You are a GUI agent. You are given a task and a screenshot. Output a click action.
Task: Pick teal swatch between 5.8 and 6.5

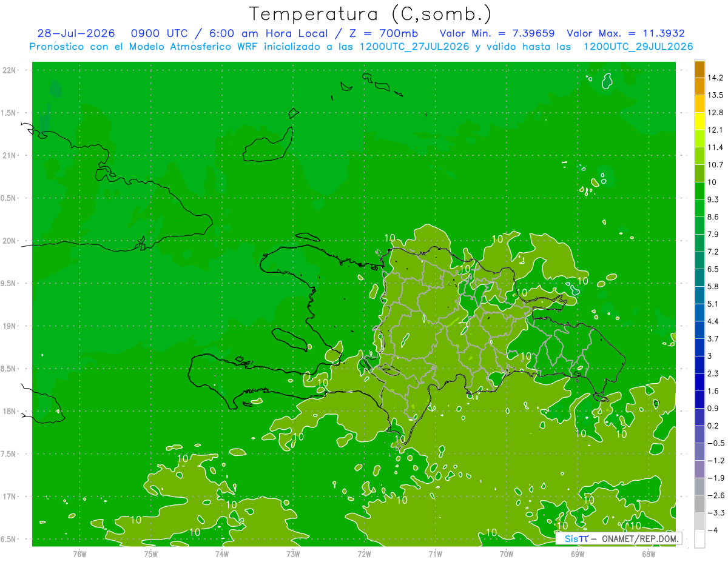click(x=699, y=278)
